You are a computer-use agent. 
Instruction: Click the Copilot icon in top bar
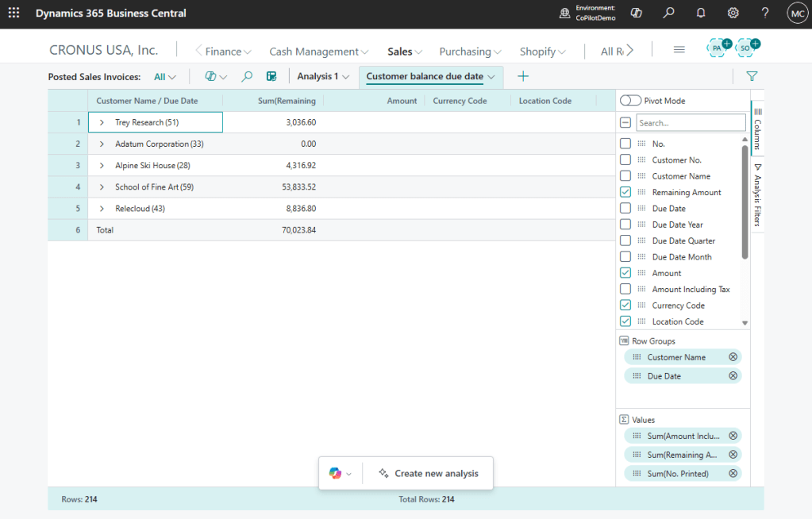click(x=636, y=13)
